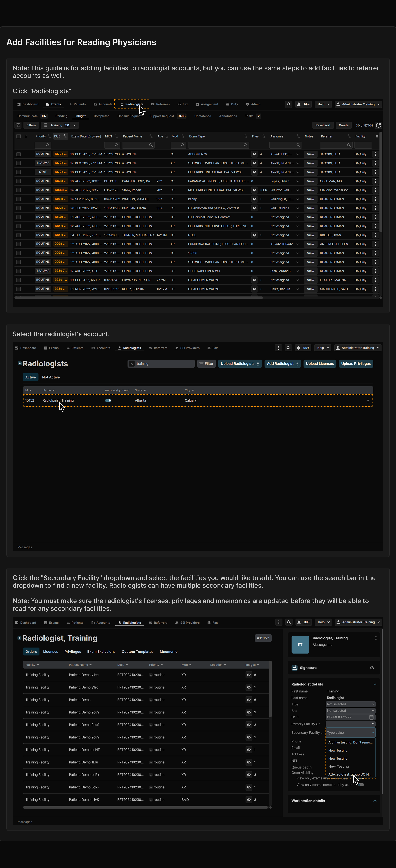Open the Duty tab in top navigation

click(x=232, y=104)
